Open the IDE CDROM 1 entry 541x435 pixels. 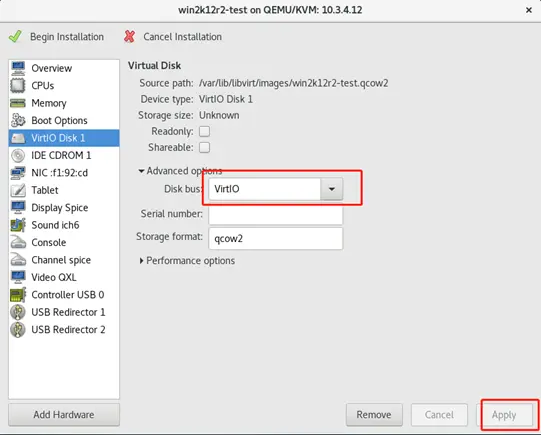pyautogui.click(x=64, y=155)
